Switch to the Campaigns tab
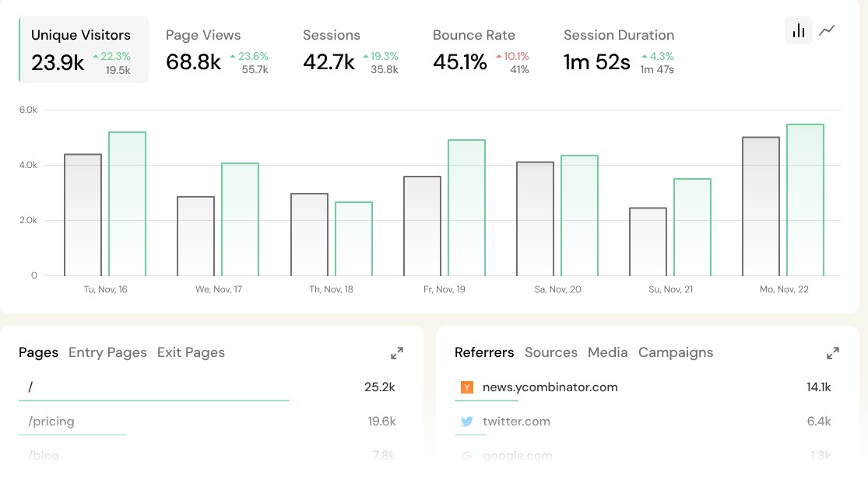This screenshot has width=868, height=490. coord(675,352)
